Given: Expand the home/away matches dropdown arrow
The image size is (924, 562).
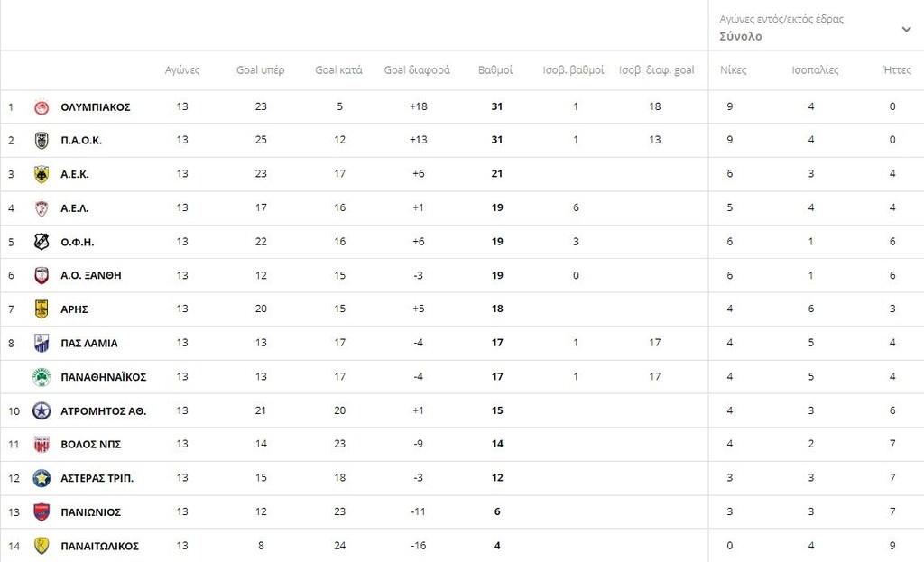Looking at the screenshot, I should coord(906,29).
